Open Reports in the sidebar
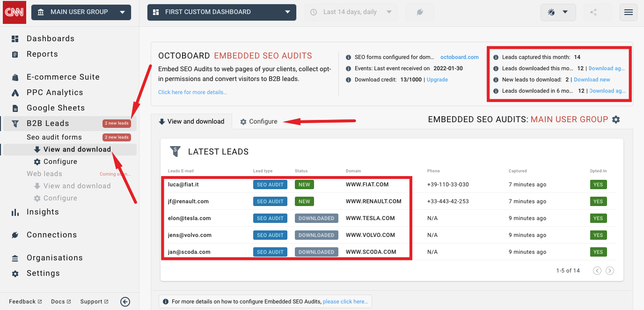The image size is (644, 310). click(42, 54)
